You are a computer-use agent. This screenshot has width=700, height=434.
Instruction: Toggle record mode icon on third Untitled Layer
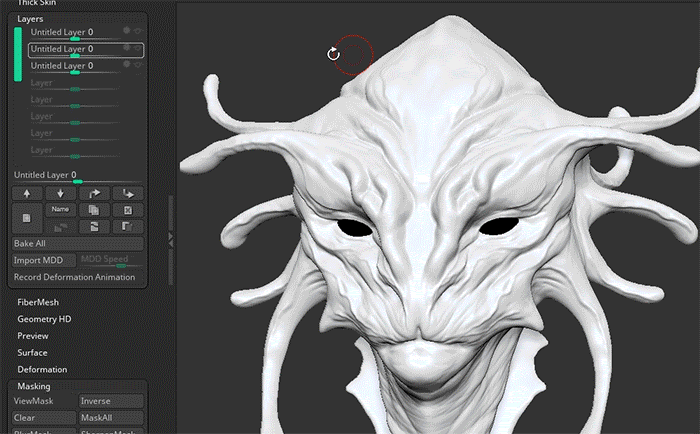click(127, 64)
